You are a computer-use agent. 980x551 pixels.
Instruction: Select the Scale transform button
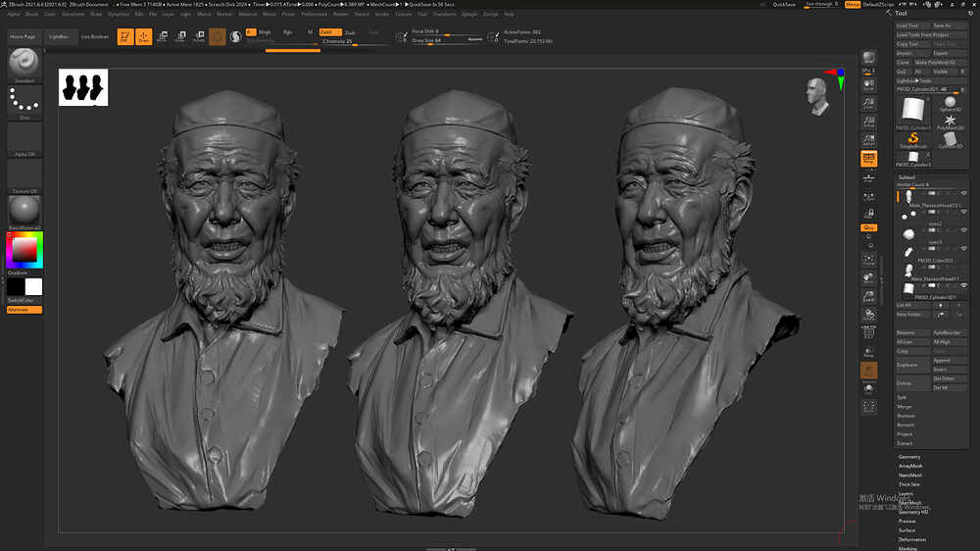pos(180,37)
